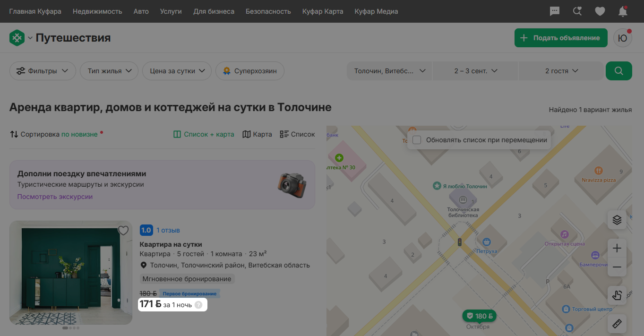Click the Мгновенное бронирование tag

tap(187, 279)
